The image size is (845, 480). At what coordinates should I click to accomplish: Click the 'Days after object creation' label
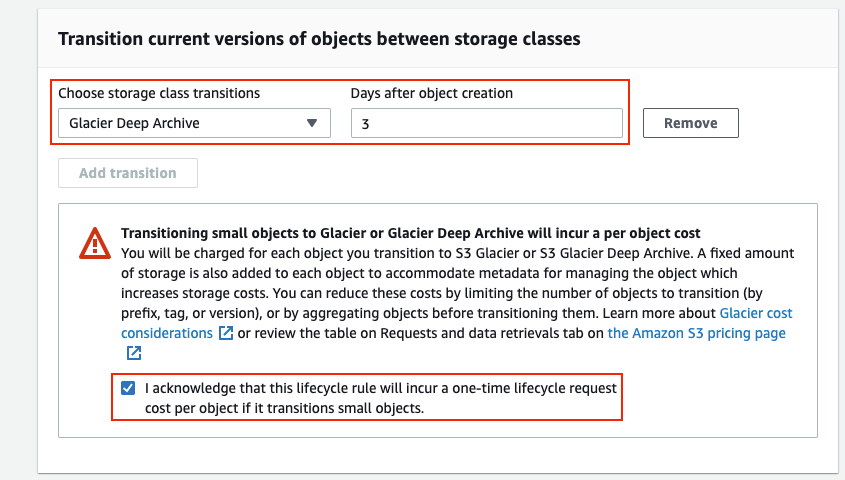click(x=431, y=93)
